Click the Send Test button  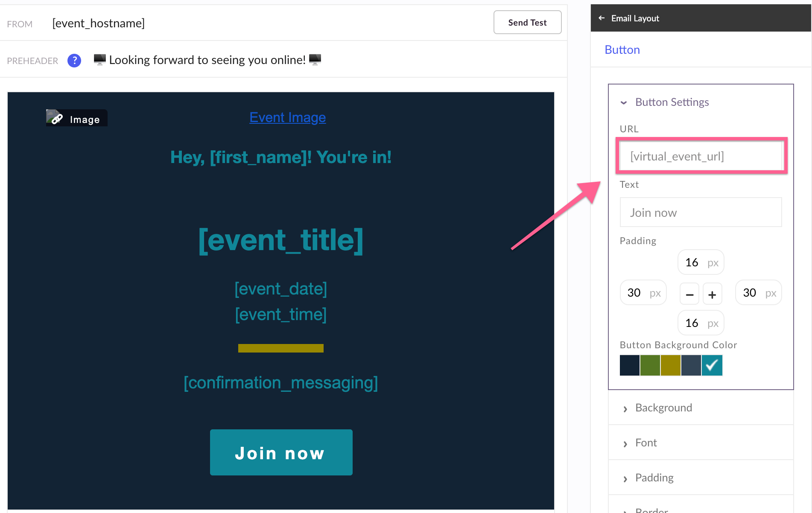tap(527, 22)
